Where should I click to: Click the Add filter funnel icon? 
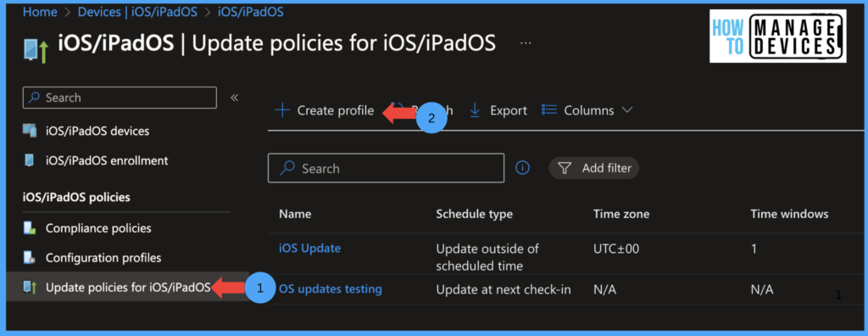click(x=565, y=168)
